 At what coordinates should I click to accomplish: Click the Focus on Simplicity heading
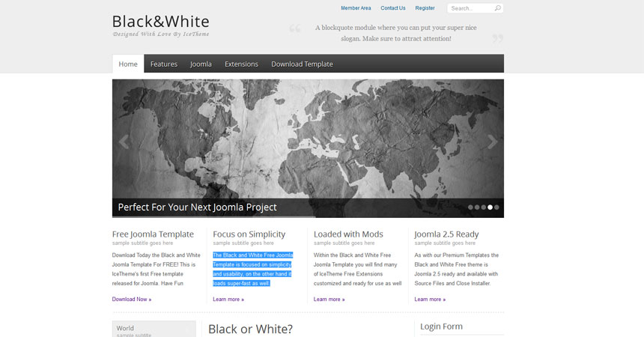(x=249, y=234)
